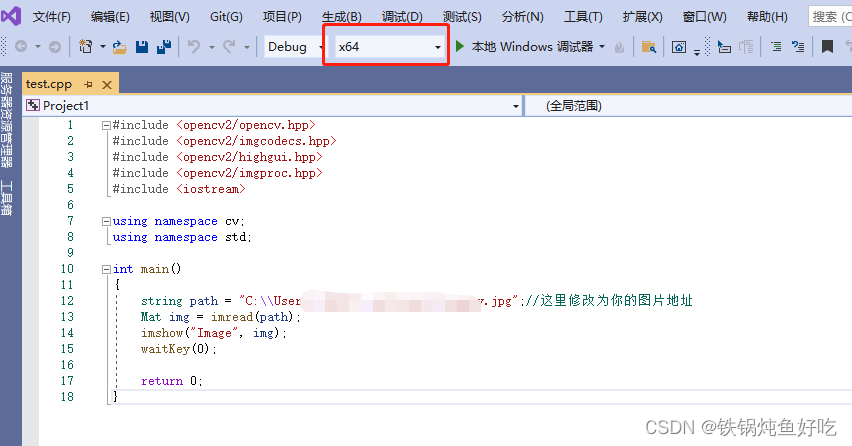
Task: Create a new project with toolbar icon
Action: (x=86, y=47)
